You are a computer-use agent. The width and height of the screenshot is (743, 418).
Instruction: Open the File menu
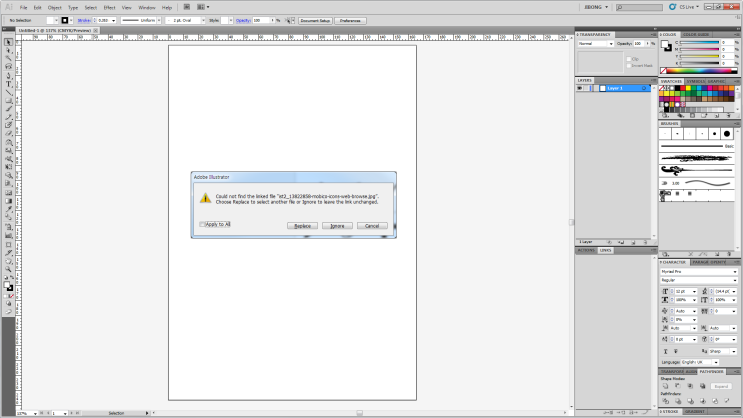[23, 8]
